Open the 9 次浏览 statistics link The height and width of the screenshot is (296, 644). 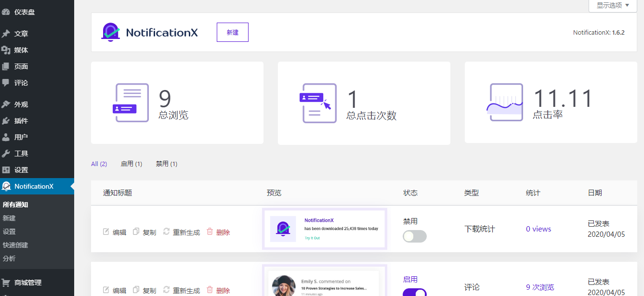click(x=540, y=287)
